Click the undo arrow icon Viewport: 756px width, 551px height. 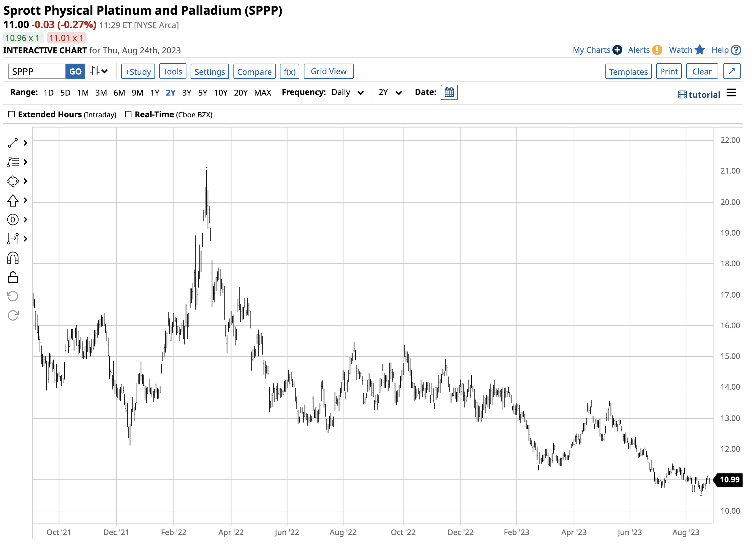13,297
